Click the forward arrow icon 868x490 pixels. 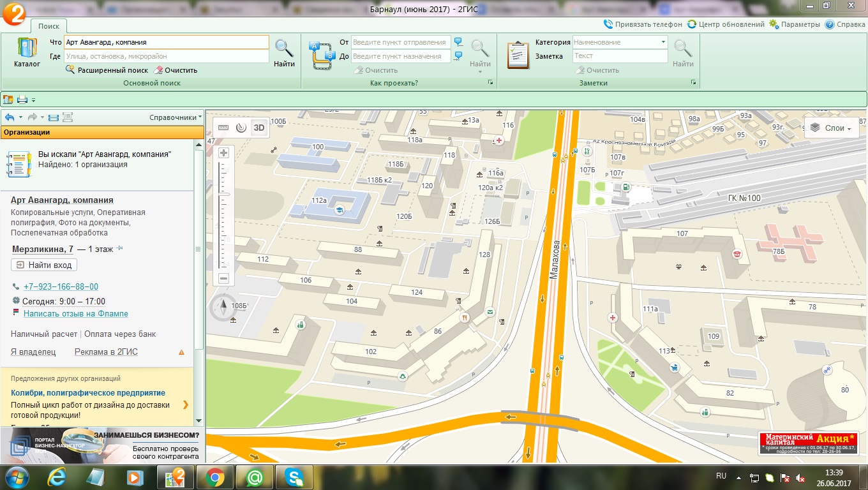[32, 117]
